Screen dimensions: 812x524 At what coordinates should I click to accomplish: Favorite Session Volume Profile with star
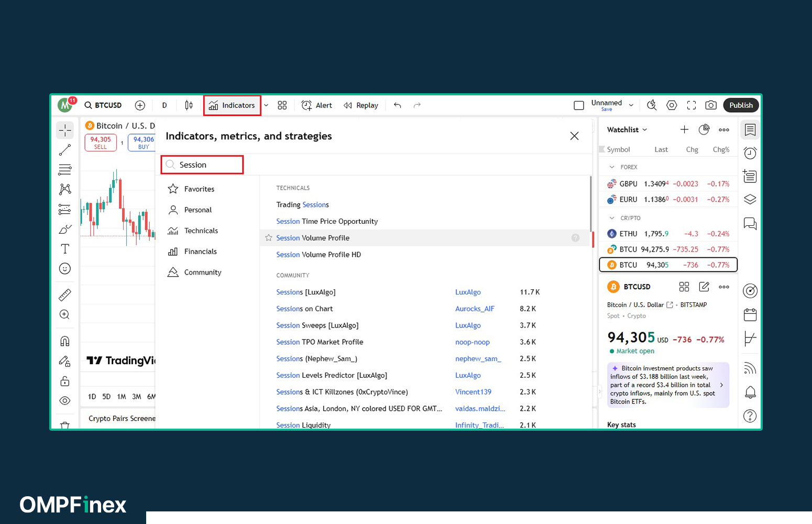click(269, 238)
